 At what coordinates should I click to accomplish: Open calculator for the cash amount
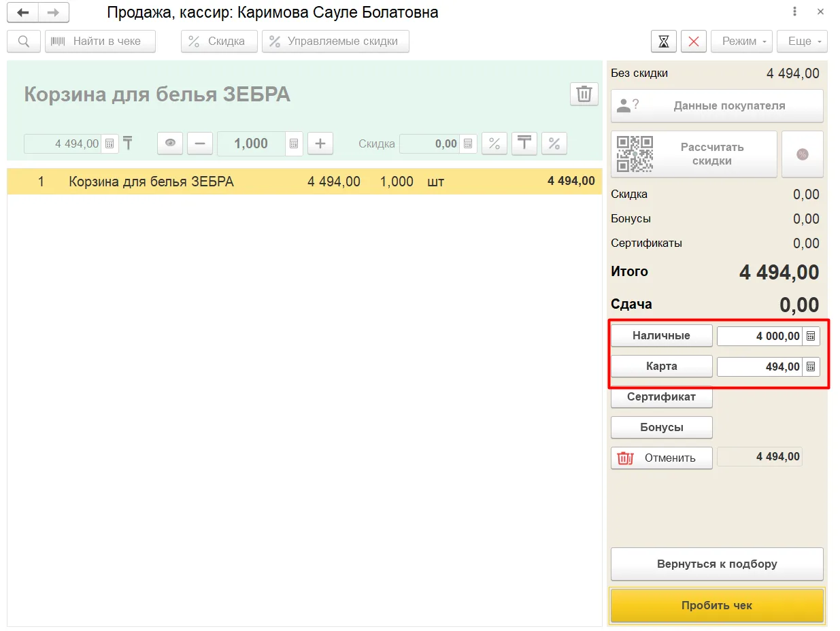click(811, 337)
